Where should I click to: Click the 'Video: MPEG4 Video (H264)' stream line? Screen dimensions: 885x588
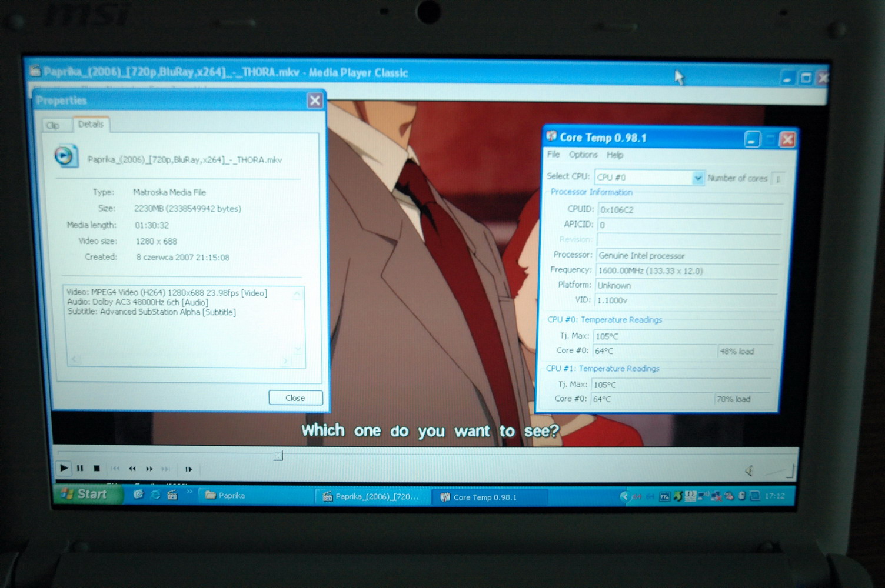[167, 293]
